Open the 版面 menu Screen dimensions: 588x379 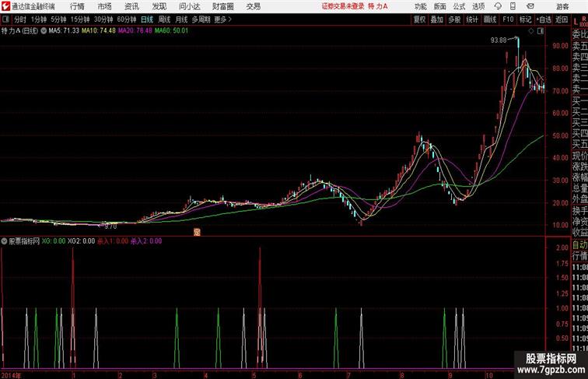440,6
